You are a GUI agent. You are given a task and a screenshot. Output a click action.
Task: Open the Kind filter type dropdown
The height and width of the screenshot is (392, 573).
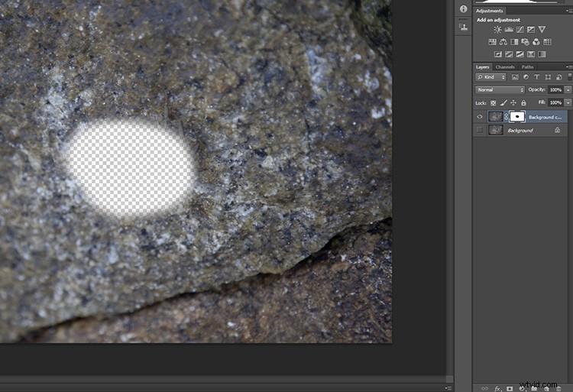490,77
